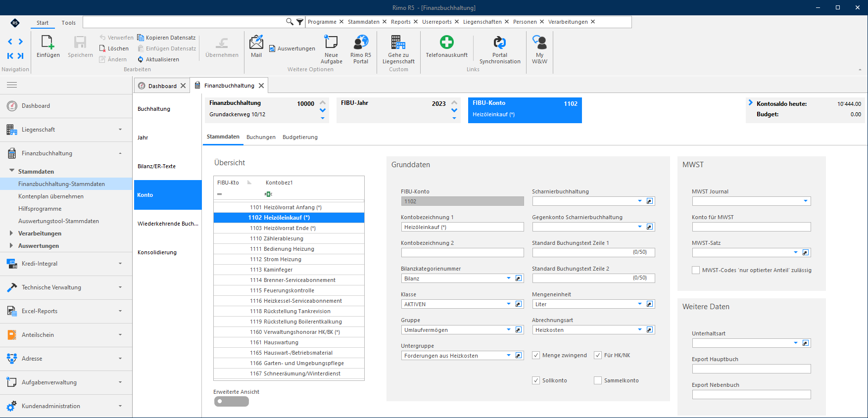
Task: Click the search magnifier icon
Action: pos(289,22)
